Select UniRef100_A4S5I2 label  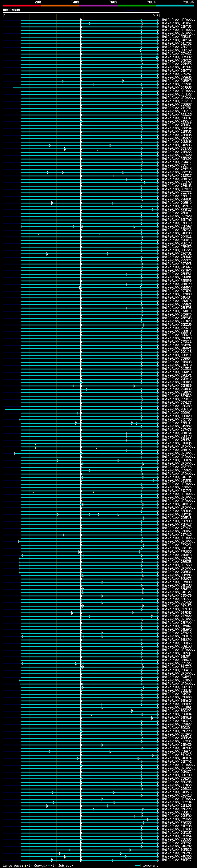pos(176,121)
